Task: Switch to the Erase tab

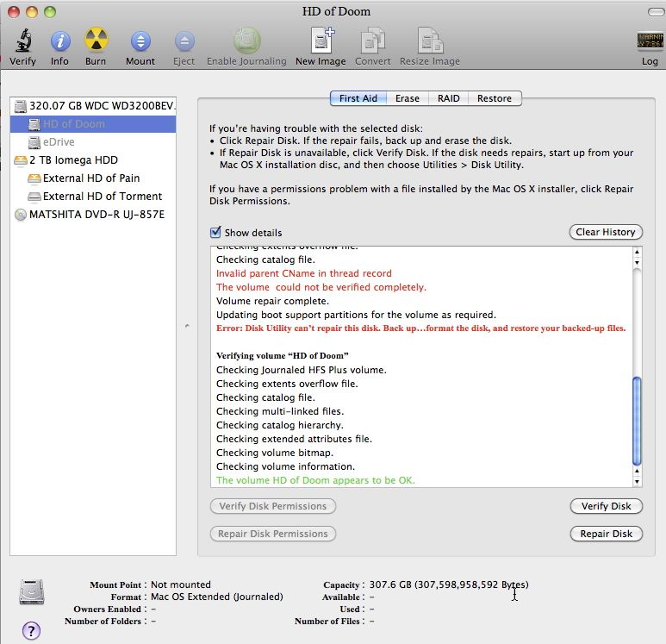Action: click(x=408, y=98)
